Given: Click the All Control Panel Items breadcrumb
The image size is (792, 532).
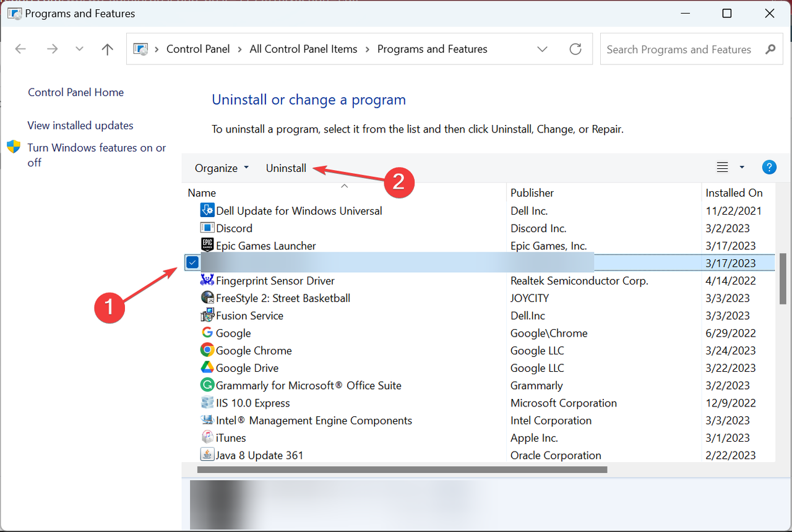Looking at the screenshot, I should (x=303, y=49).
